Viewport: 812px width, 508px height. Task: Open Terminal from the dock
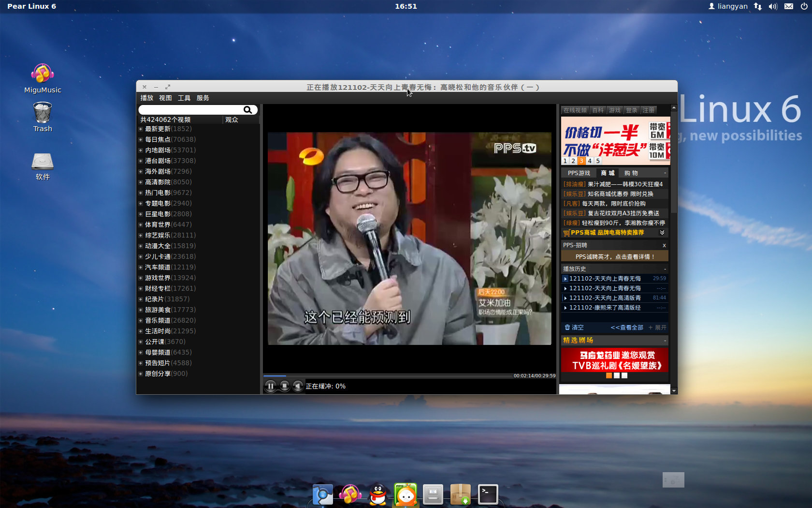pyautogui.click(x=488, y=494)
